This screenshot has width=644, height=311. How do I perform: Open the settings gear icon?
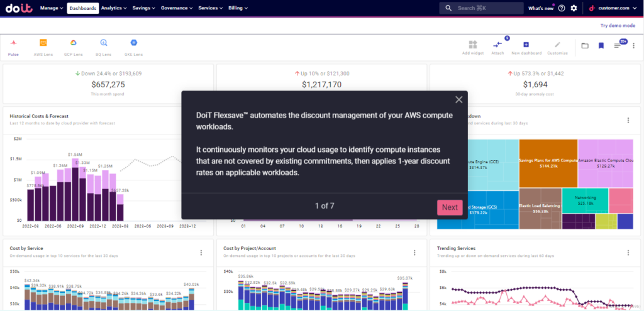(x=574, y=8)
